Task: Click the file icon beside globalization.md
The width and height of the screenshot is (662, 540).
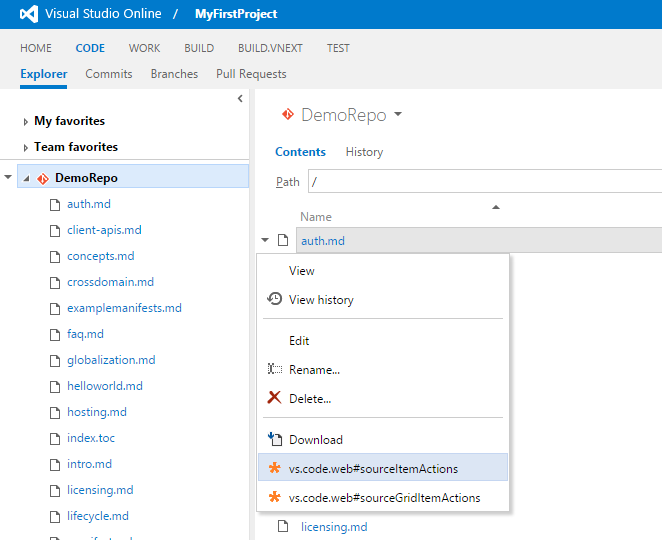Action: (x=55, y=361)
